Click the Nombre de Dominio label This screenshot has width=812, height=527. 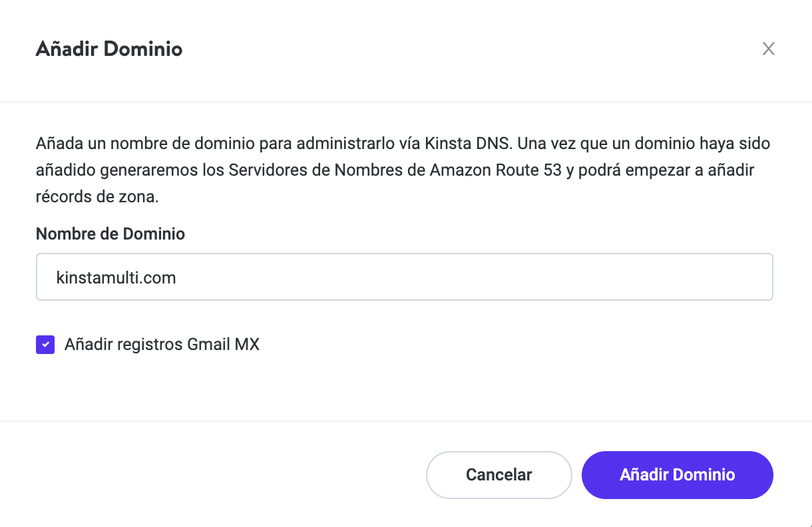click(x=110, y=234)
